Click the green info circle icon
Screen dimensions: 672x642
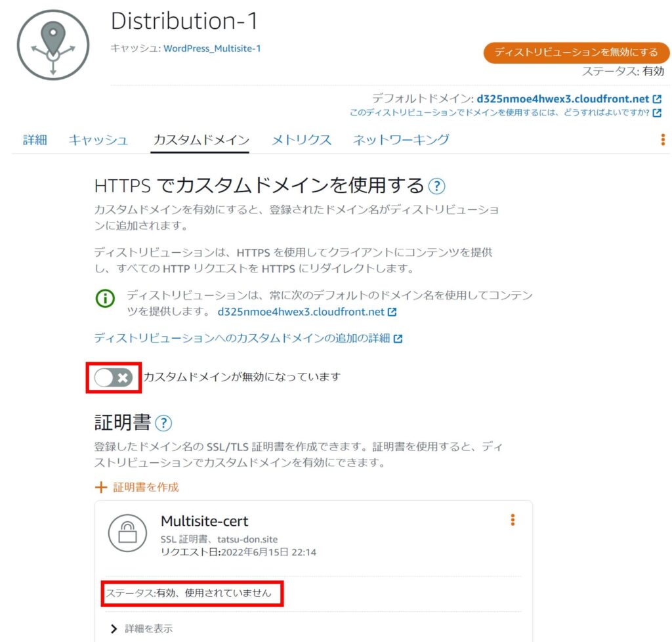tap(105, 298)
